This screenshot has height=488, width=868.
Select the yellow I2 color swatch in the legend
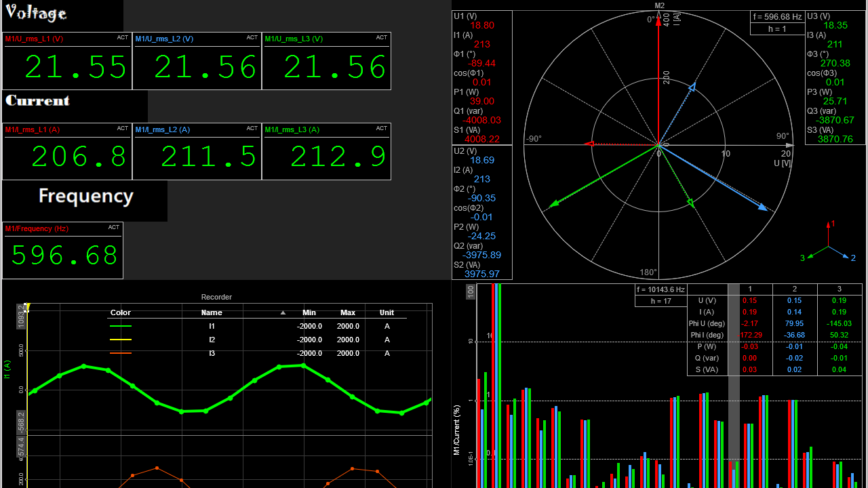click(121, 340)
